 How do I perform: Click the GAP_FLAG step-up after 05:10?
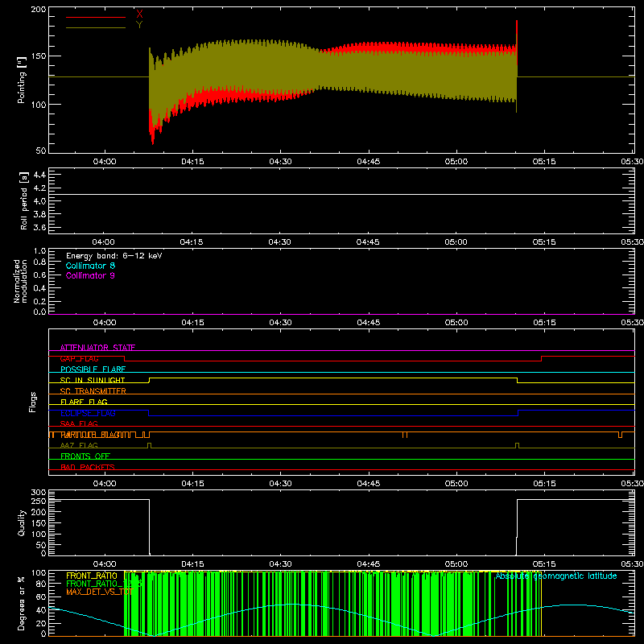click(x=541, y=358)
